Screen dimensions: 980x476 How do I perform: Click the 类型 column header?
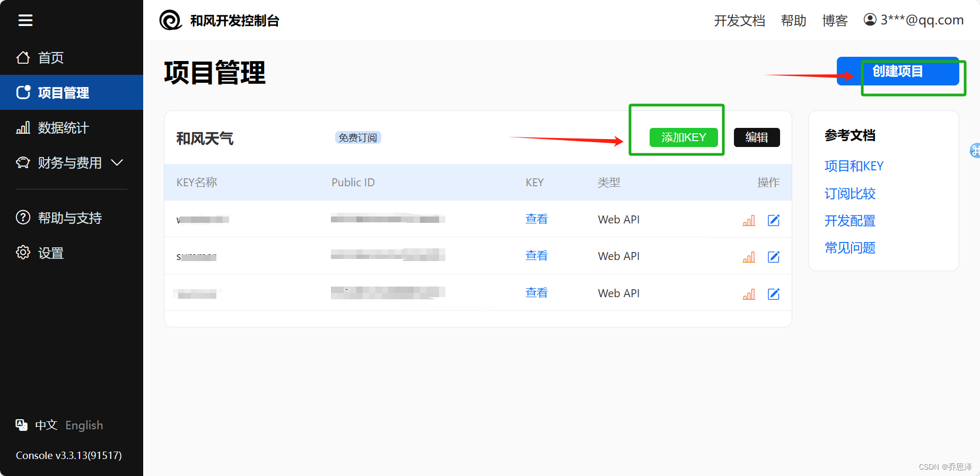609,183
